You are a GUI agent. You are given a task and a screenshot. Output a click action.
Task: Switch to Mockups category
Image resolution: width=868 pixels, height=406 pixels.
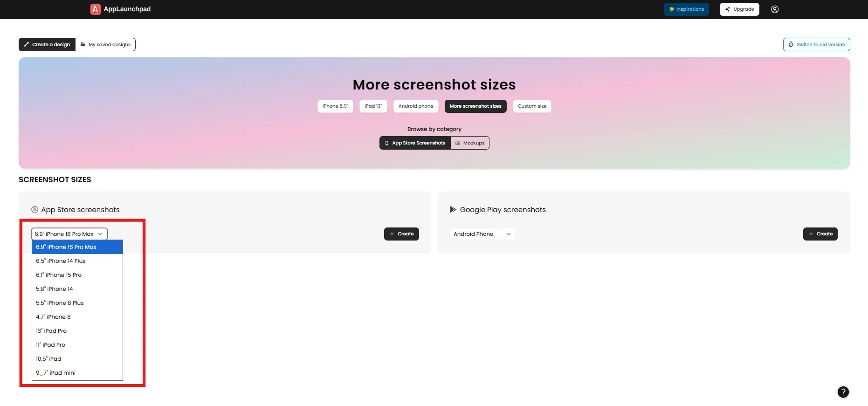(470, 143)
